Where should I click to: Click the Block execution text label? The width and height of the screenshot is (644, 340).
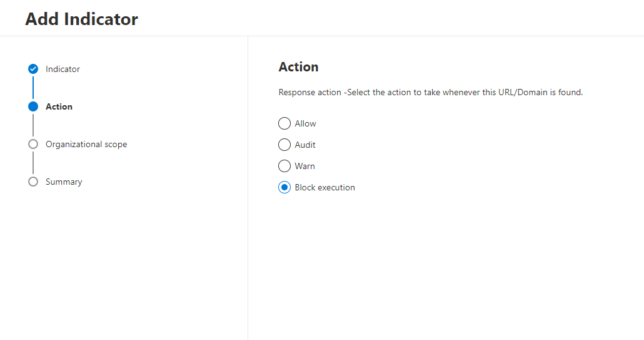point(325,187)
